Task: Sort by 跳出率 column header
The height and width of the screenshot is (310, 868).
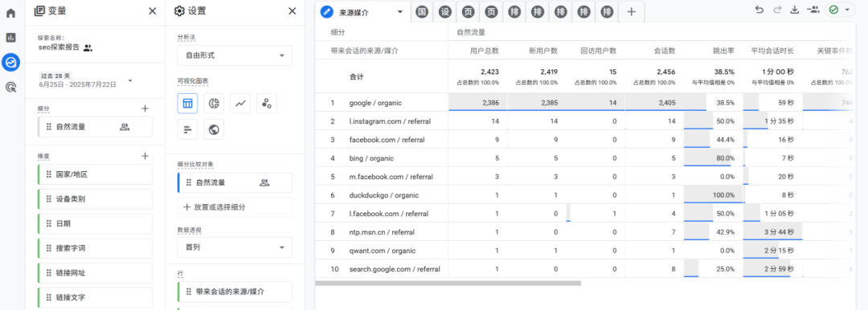Action: [x=723, y=51]
